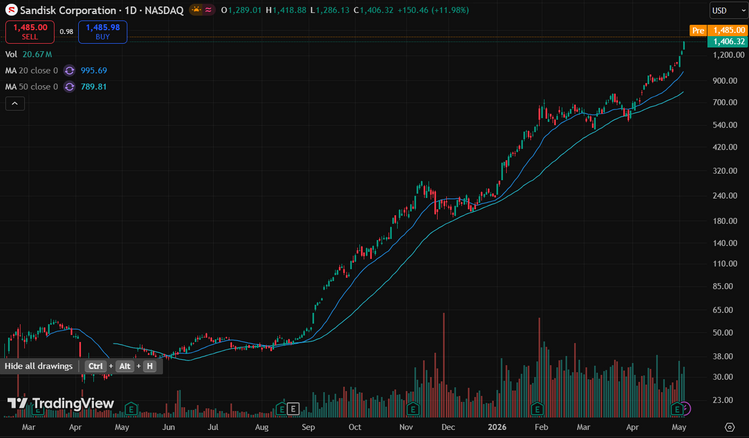Click the change '+150.46 (+11.98%)'
Image resolution: width=749 pixels, height=438 pixels.
point(432,10)
